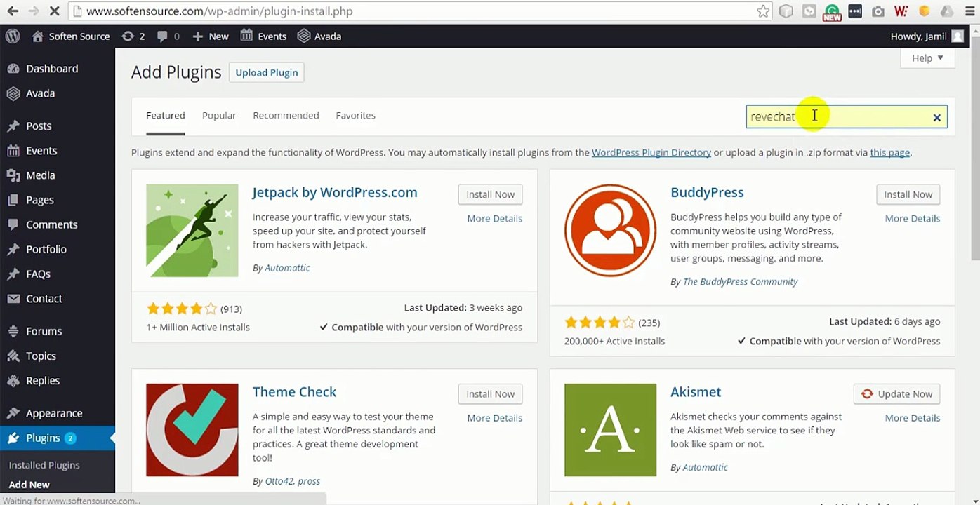Click the BuddyPress plugin thumbnail
This screenshot has width=980, height=505.
click(x=611, y=231)
